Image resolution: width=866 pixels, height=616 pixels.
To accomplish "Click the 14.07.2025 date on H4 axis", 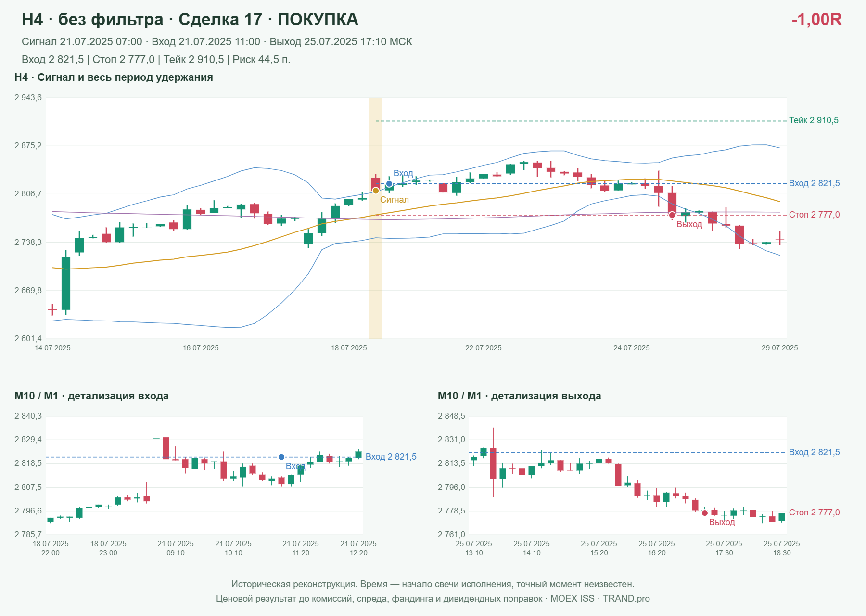I will [52, 348].
